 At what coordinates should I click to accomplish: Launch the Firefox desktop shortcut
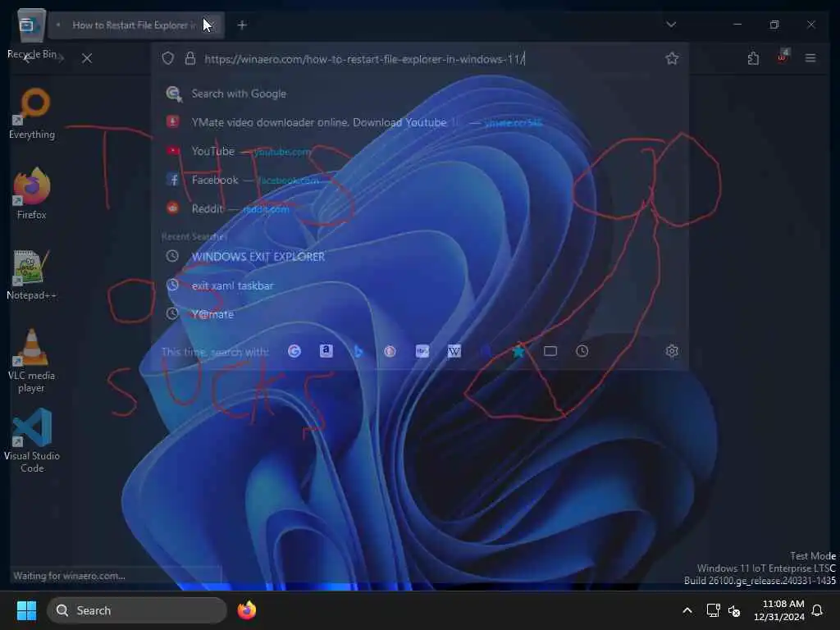[x=32, y=194]
